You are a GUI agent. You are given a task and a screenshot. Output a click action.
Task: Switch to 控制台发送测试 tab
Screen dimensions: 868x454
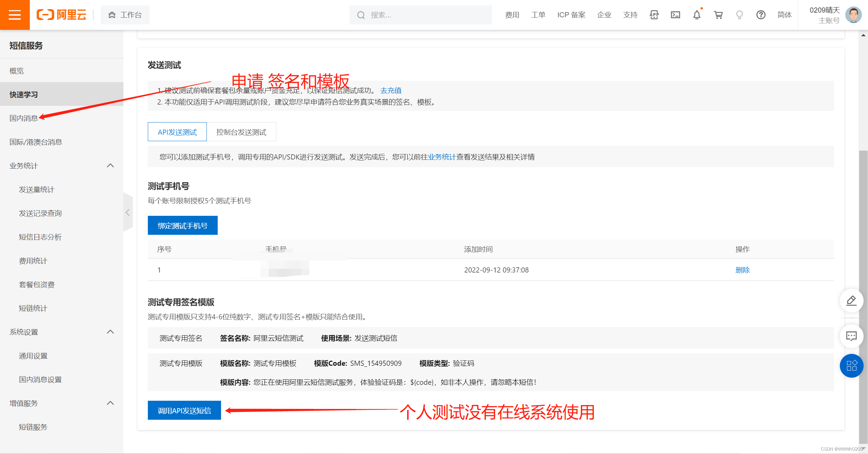(x=241, y=132)
